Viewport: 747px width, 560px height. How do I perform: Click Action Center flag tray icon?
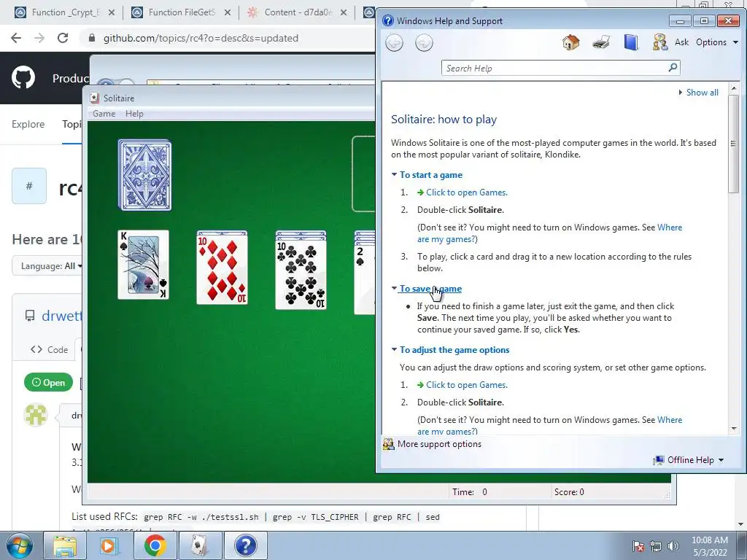point(638,547)
